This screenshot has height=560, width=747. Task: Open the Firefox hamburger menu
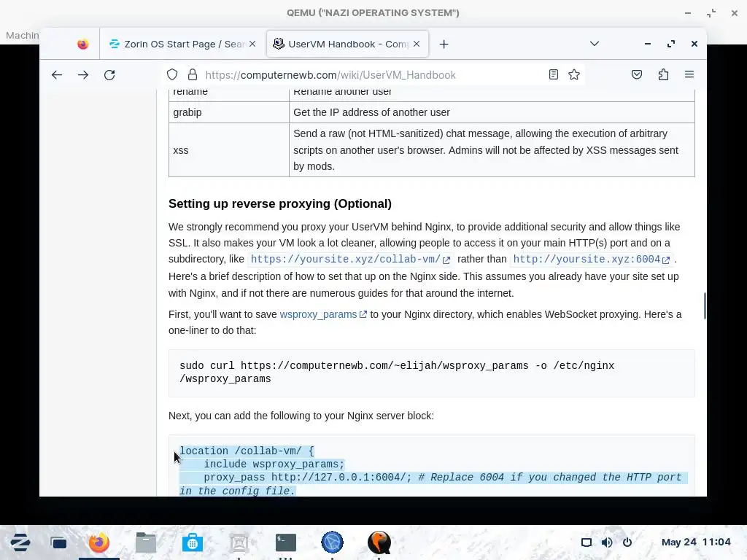tap(689, 75)
